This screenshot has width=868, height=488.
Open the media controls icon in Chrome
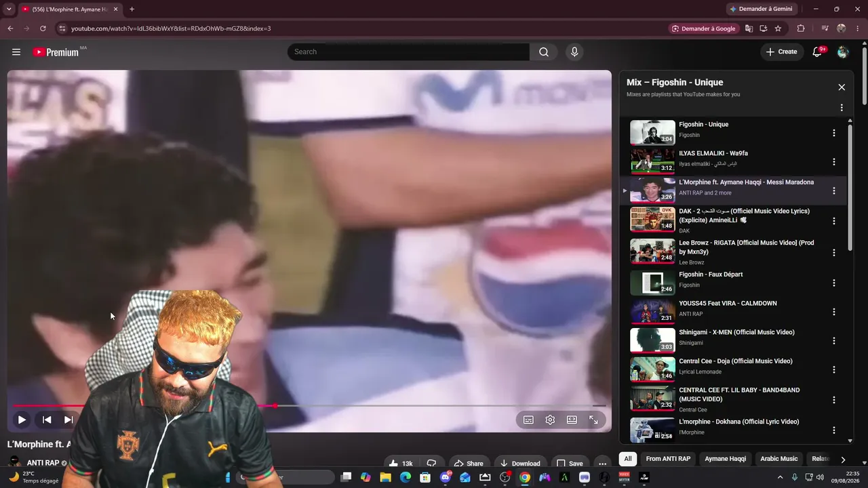tap(825, 28)
